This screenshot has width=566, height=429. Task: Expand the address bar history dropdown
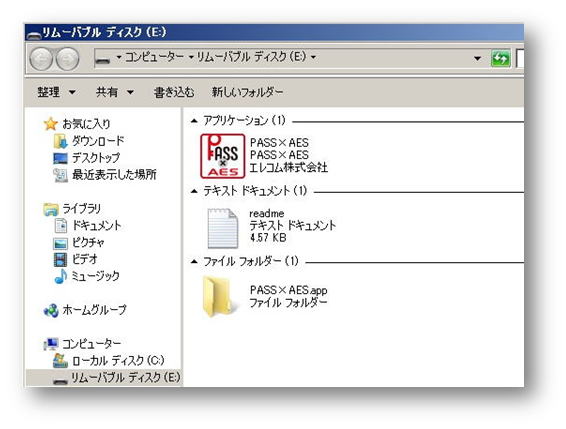click(x=477, y=58)
